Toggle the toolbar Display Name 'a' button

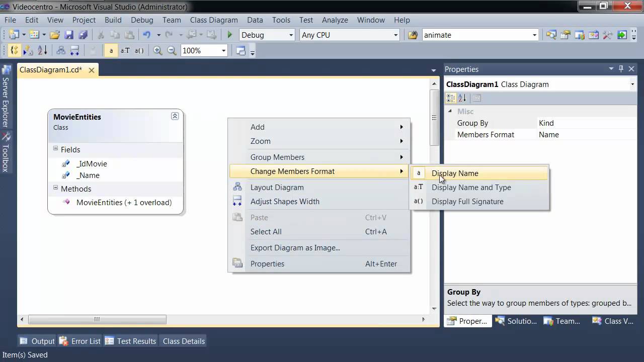(111, 50)
